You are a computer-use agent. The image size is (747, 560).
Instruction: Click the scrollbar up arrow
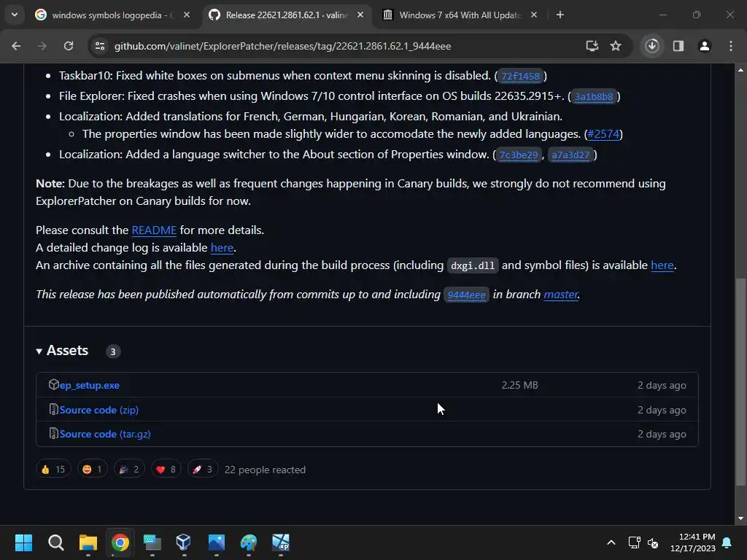(x=740, y=70)
